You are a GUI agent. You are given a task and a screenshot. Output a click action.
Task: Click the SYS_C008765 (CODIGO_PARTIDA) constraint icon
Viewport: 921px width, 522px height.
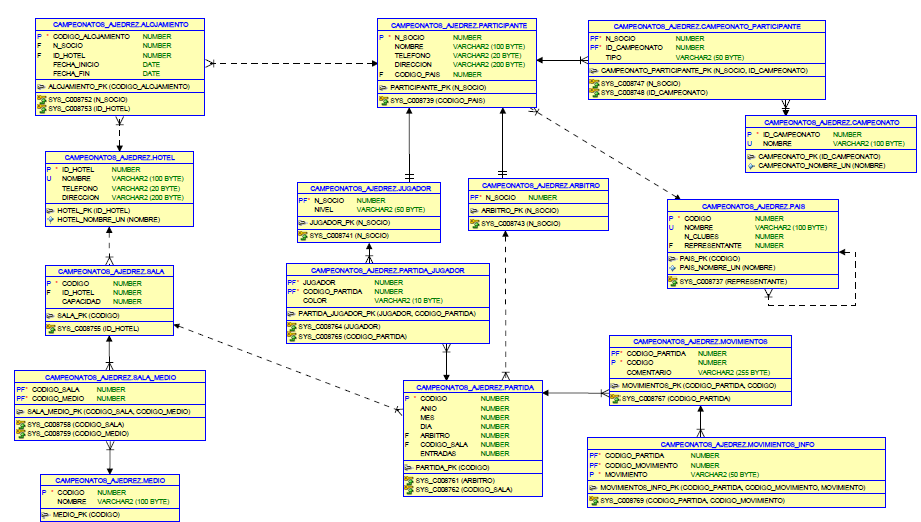292,336
